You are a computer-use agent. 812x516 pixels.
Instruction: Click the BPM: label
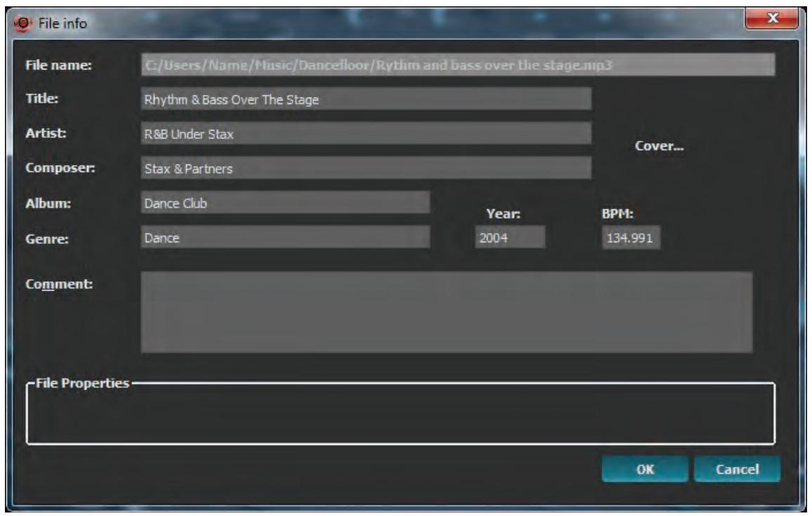click(617, 213)
